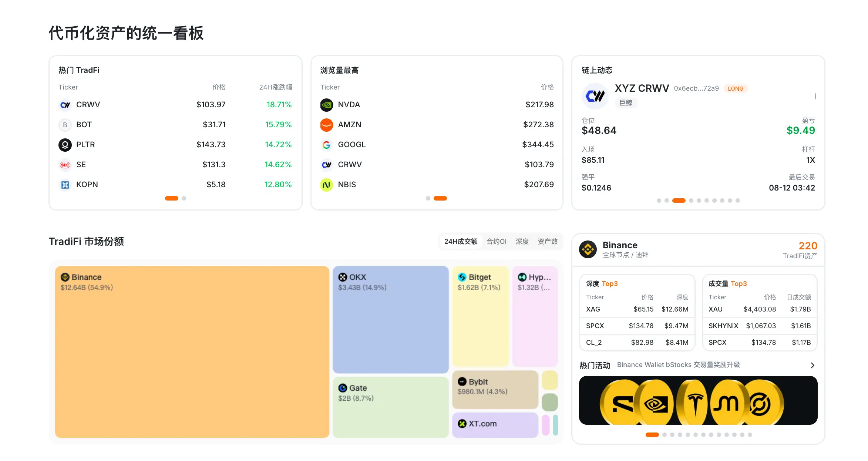Viewport: 868px width, 461px height.
Task: Click the LONG badge on XYZ CRWV
Action: point(736,89)
